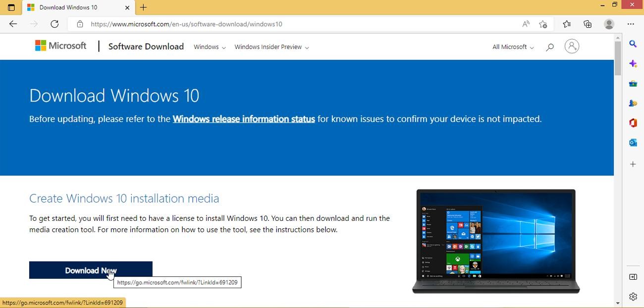Expand the All Microsoft menu
This screenshot has height=308, width=644.
click(513, 47)
